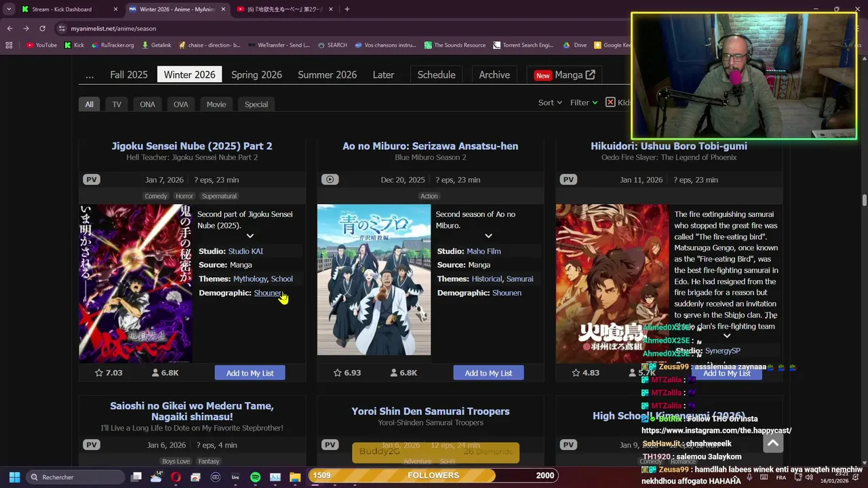The image size is (868, 488).
Task: Click the taskbar Rechercher search box
Action: (75, 477)
